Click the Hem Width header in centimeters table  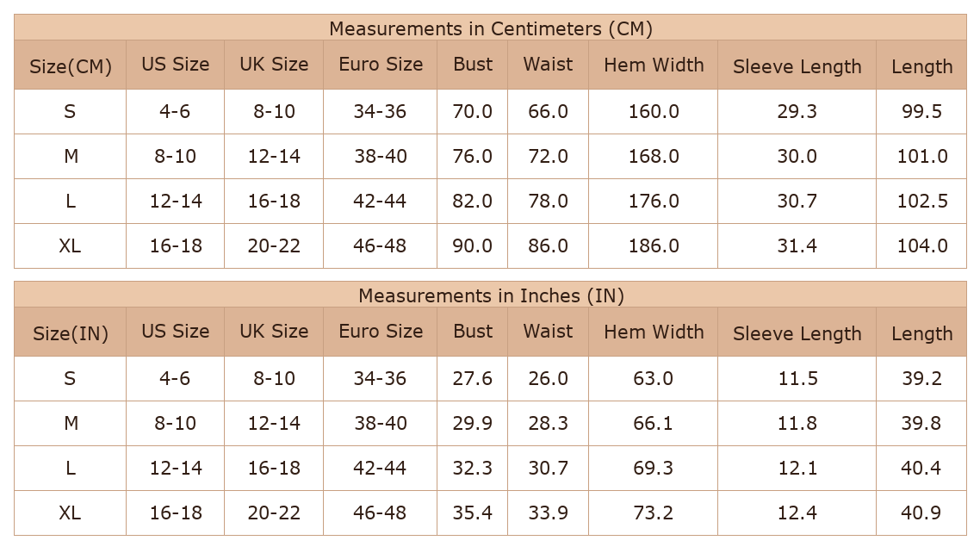pos(653,65)
